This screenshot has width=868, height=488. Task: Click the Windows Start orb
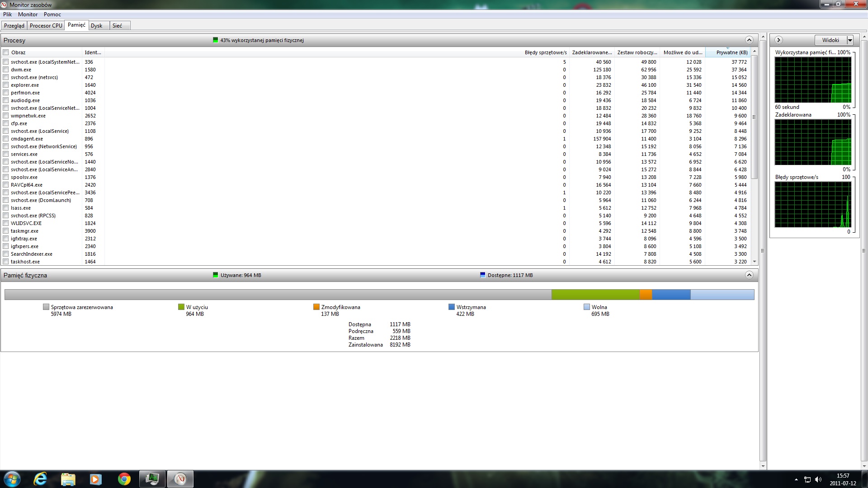(12, 479)
